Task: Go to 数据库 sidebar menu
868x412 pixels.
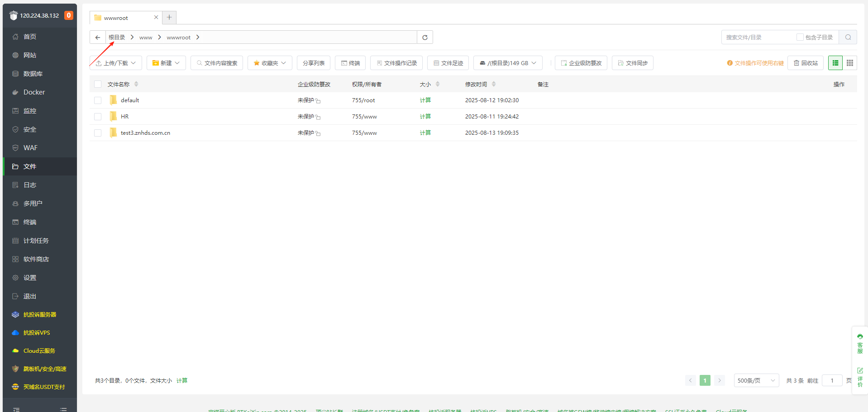Action: point(33,74)
